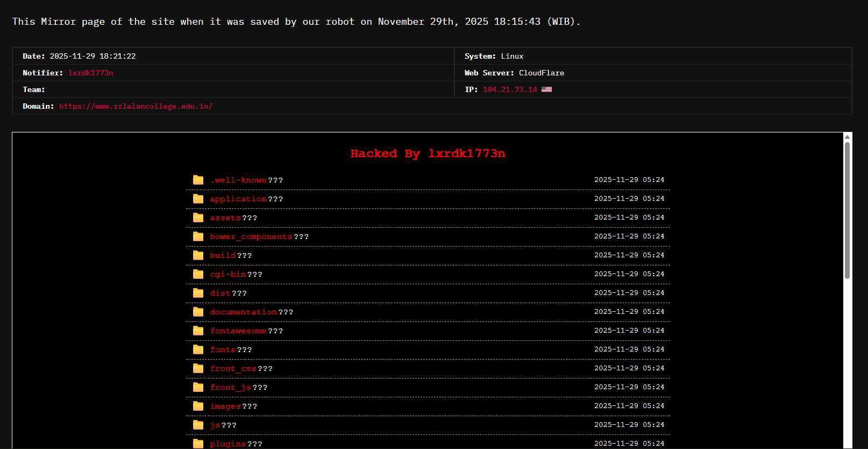This screenshot has width=868, height=449.
Task: Click the 104.21.73.14 IP address link
Action: click(x=509, y=89)
